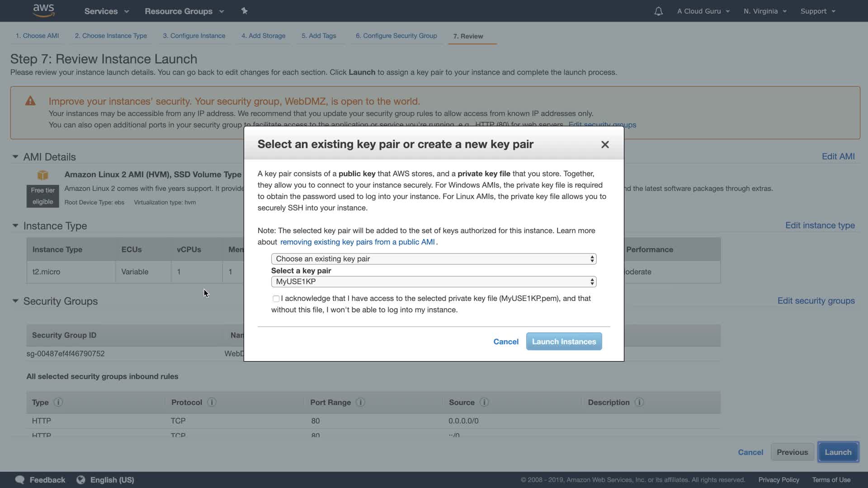
Task: Collapse the Security Groups section
Action: pos(15,301)
